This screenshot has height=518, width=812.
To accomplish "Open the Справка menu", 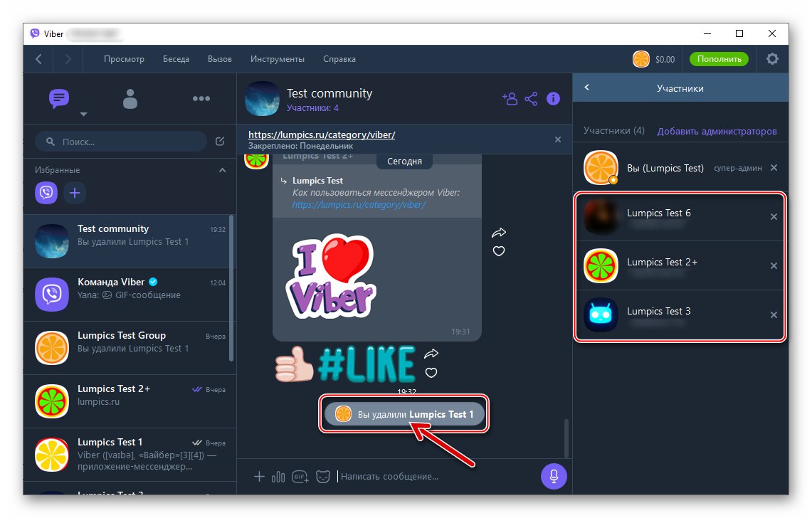I will [339, 59].
